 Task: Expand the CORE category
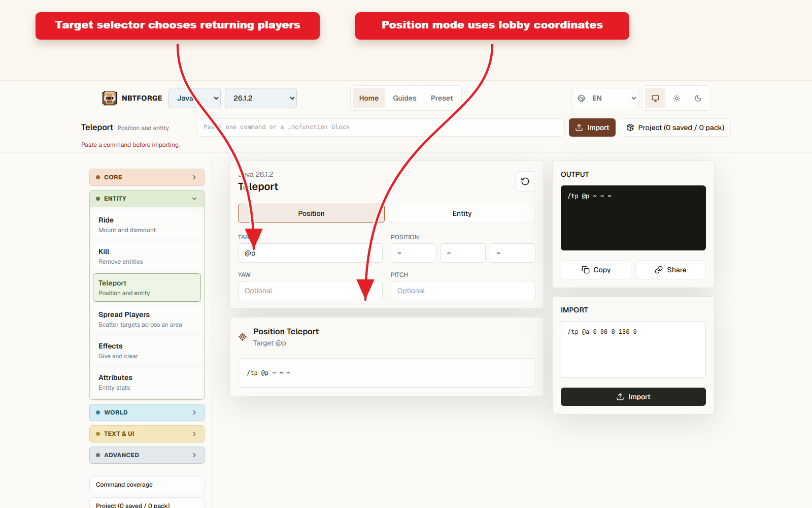[x=147, y=177]
